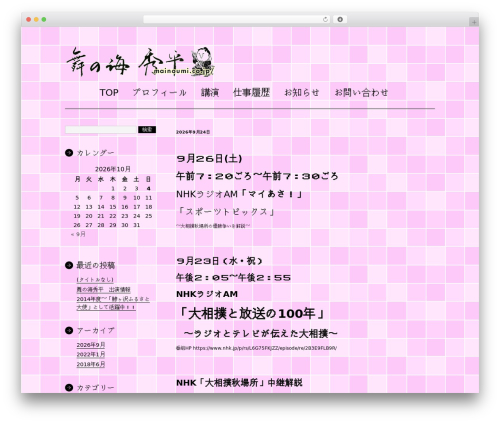Go to the 講演 page
The image size is (500, 423).
(210, 93)
